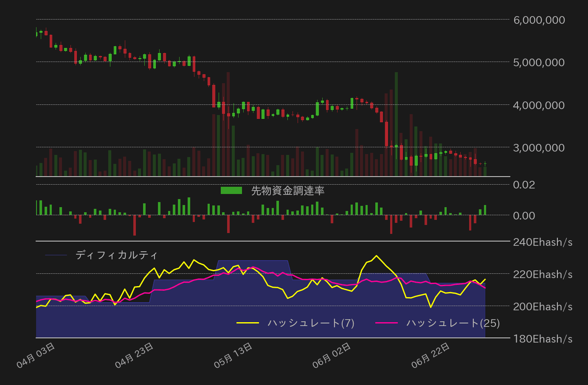Select the ハッシュレート(25) legend label
Viewport: 588px width, 385px height.
(x=453, y=323)
